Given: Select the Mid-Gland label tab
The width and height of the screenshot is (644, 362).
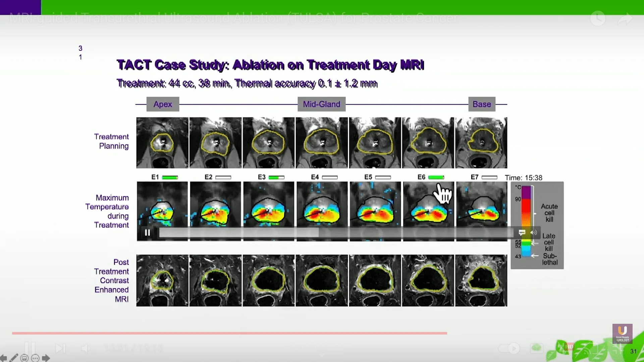Looking at the screenshot, I should point(321,104).
